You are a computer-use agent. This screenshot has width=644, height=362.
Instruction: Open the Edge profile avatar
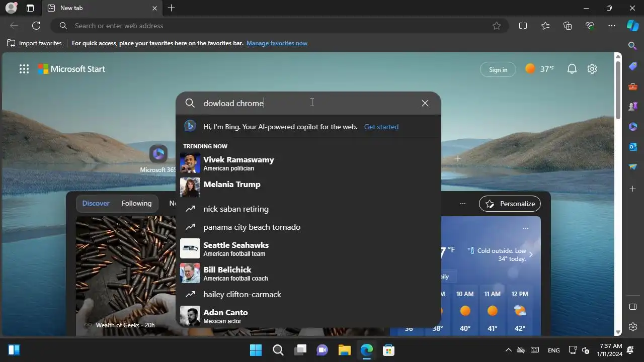[x=11, y=8]
